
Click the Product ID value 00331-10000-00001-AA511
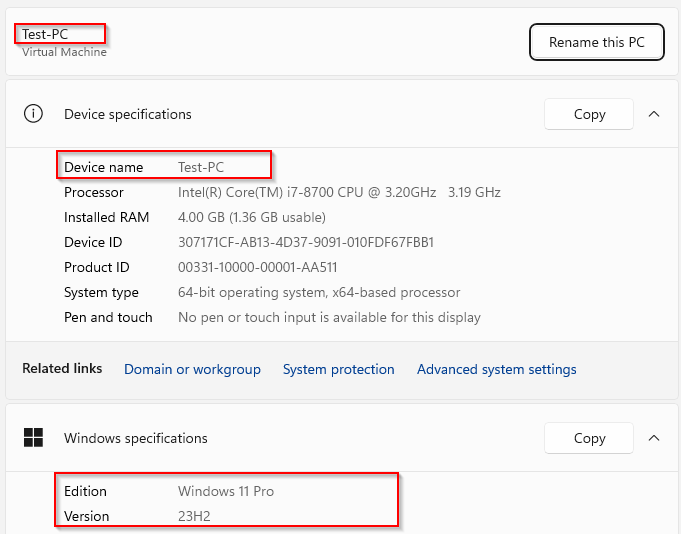[258, 267]
